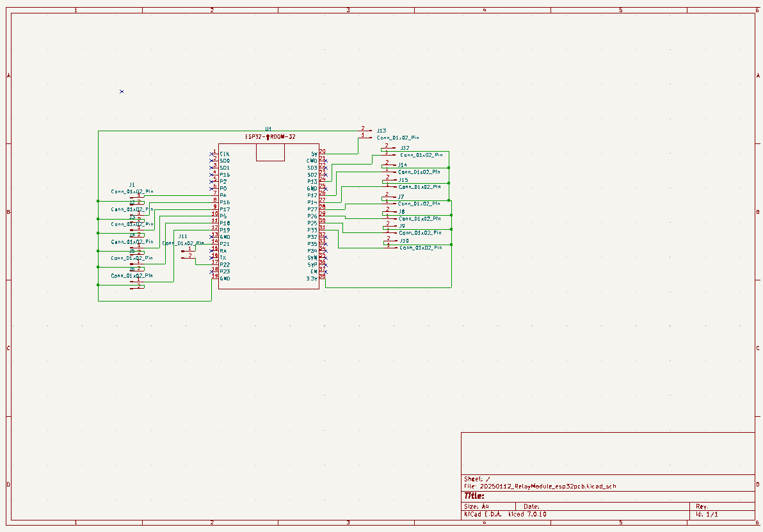The width and height of the screenshot is (763, 532).
Task: Click the stray no-connect X in the upper-left sheet area
Action: click(122, 92)
